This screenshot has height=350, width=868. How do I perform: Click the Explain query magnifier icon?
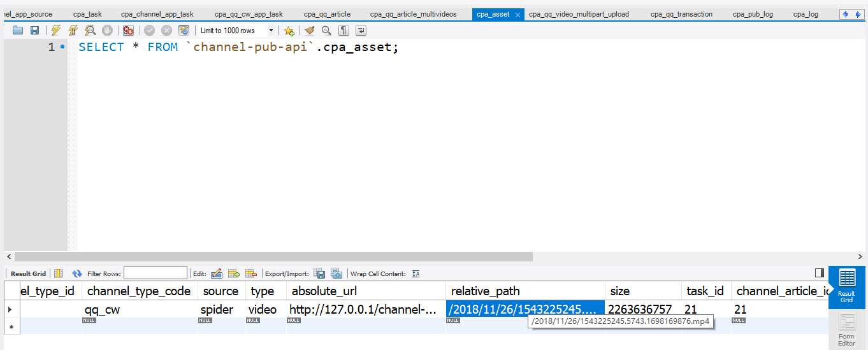pyautogui.click(x=90, y=31)
